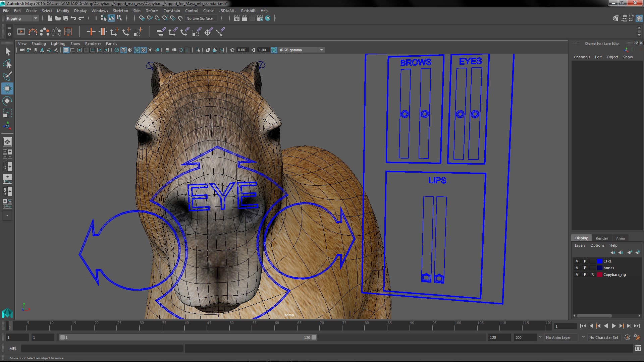Click the Four view layout icon
The height and width of the screenshot is (362, 644).
[7, 154]
